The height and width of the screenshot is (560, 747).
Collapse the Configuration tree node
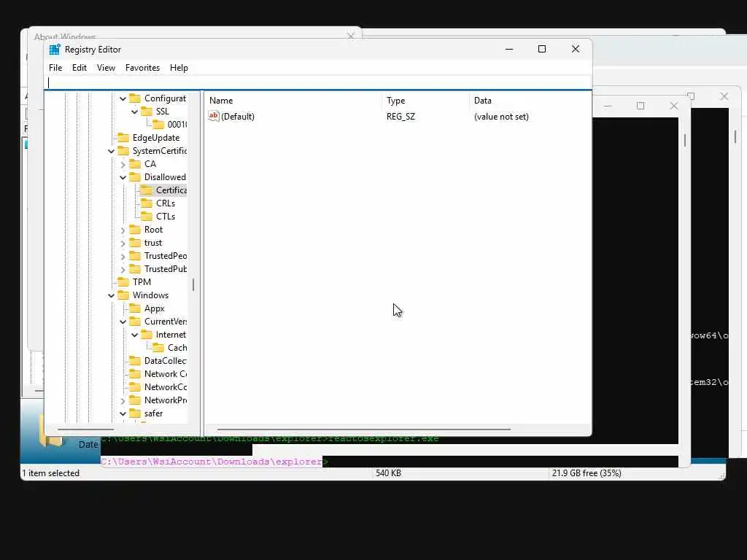coord(123,98)
